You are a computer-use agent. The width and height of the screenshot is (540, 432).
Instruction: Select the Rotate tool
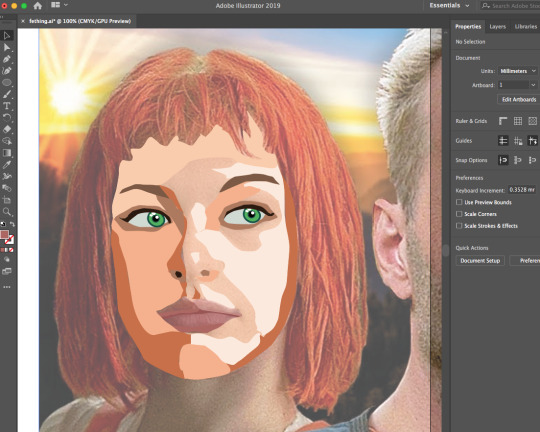click(7, 117)
